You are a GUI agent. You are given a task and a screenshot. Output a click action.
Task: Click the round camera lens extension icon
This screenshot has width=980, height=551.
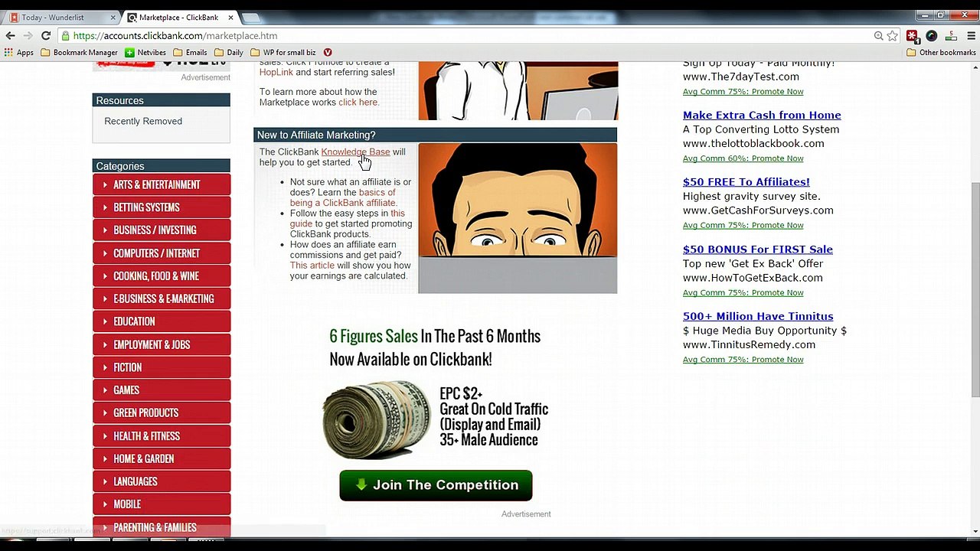[931, 36]
